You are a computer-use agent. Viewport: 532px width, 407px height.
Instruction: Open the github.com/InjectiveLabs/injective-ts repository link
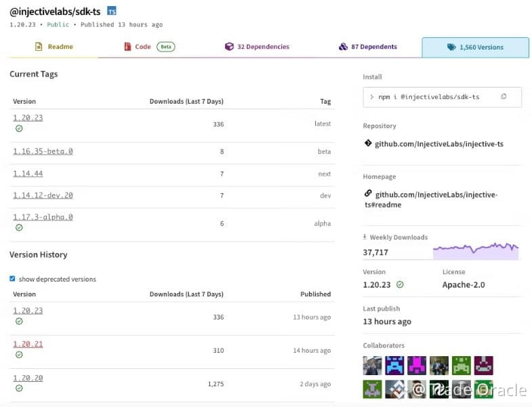(x=438, y=144)
